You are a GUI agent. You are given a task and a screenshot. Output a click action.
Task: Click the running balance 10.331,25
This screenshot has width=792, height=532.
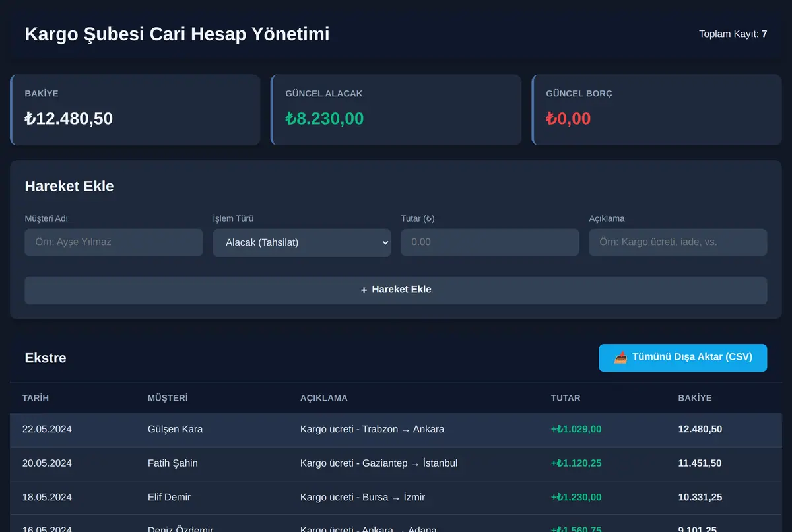[700, 497]
